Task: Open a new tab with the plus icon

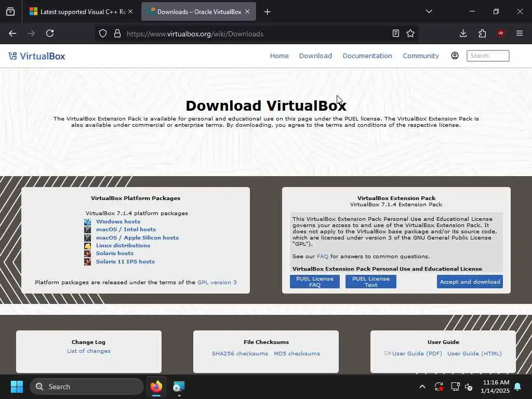Action: point(268,12)
